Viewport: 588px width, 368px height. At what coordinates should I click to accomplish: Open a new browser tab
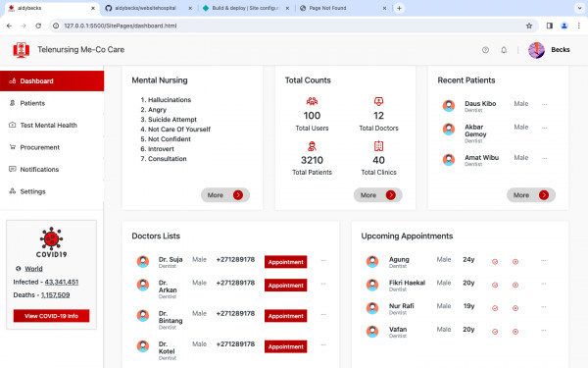coord(399,8)
